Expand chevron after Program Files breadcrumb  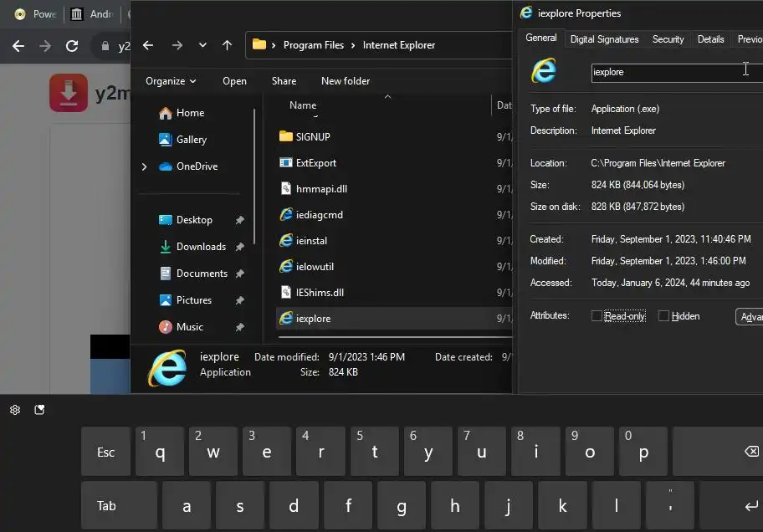352,45
